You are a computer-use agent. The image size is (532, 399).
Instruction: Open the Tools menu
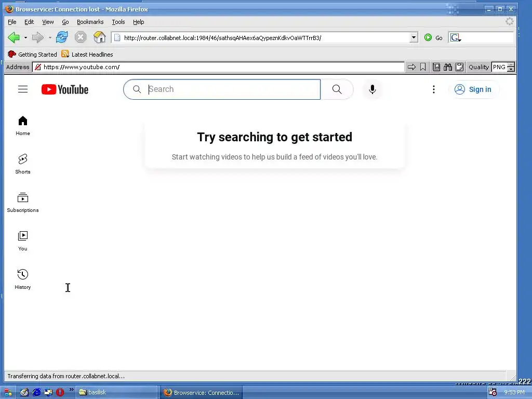pyautogui.click(x=118, y=22)
